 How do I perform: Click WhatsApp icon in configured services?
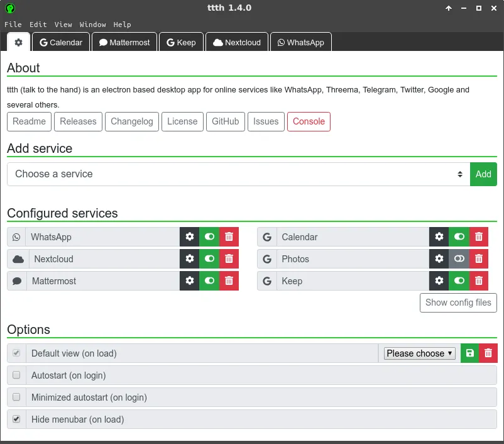tap(16, 237)
